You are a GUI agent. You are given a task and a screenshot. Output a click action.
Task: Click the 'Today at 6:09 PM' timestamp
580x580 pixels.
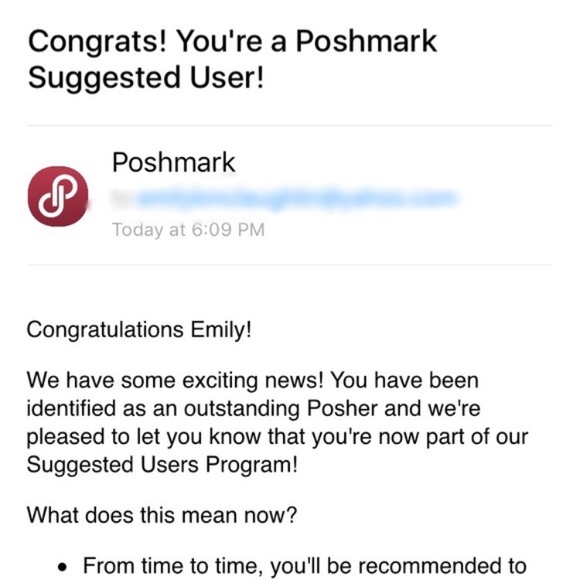(188, 229)
